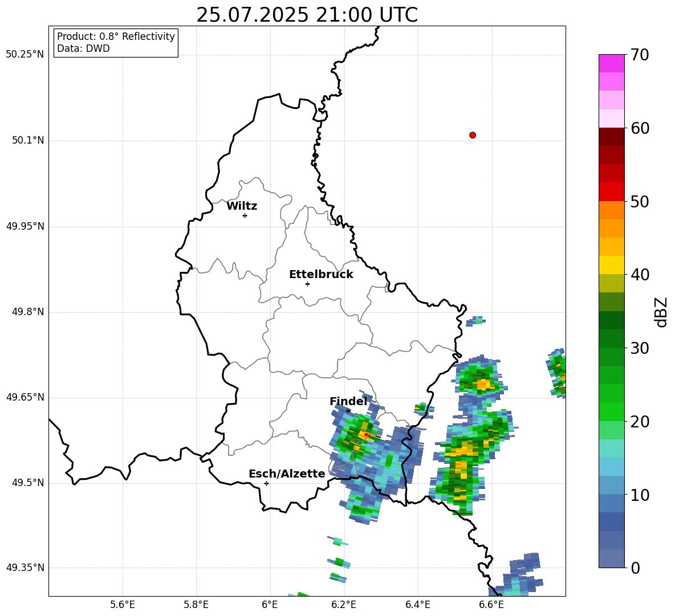675x616 pixels.
Task: Click the Findel cross marker
Action: tap(348, 411)
